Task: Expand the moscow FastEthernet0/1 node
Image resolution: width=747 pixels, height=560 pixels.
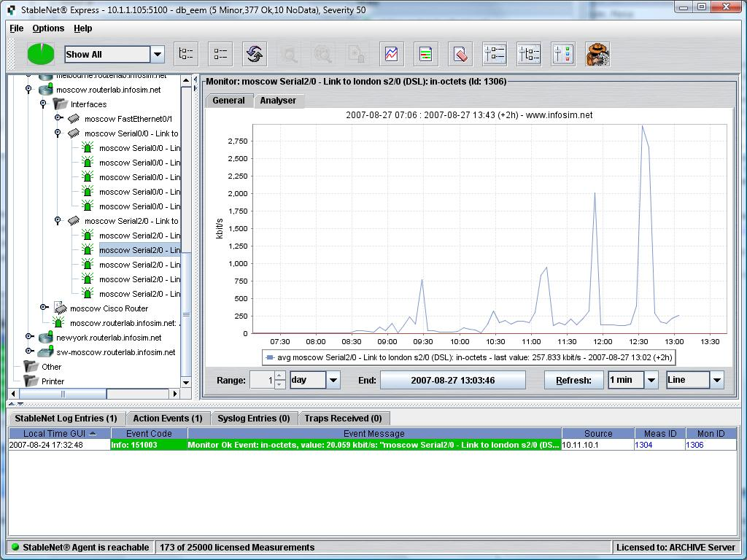Action: [58, 117]
